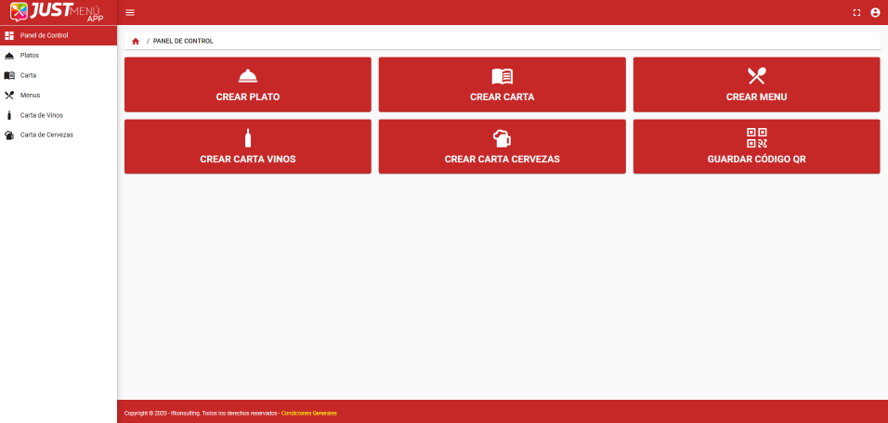Enter fullscreen mode using top-right icon
Viewport: 888px width, 423px height.
coord(856,13)
